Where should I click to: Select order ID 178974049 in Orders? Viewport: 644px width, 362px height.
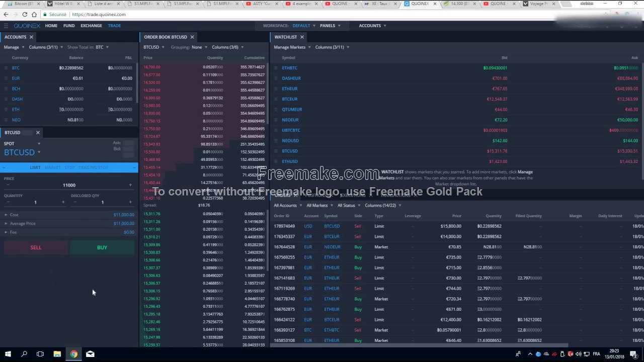point(284,226)
